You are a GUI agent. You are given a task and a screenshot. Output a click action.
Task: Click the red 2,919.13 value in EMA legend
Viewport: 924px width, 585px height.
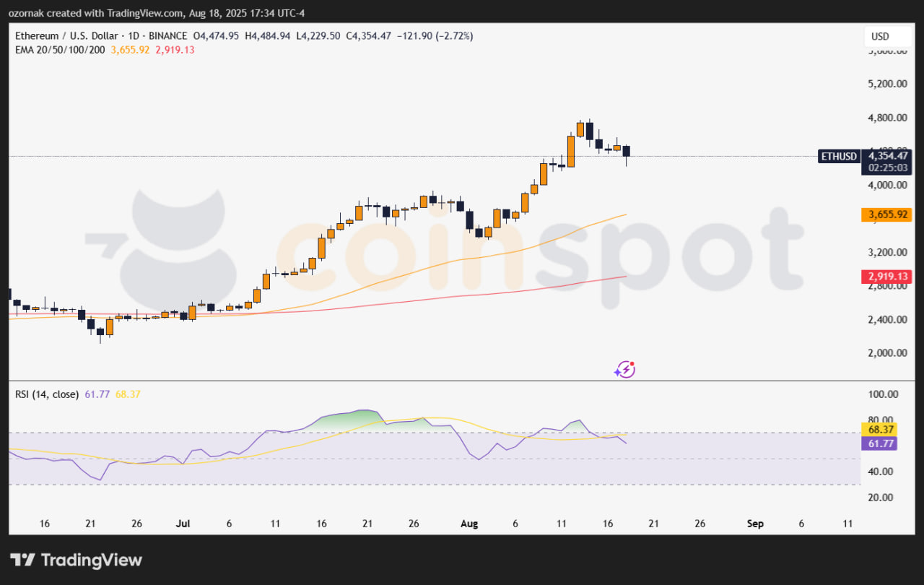pos(175,50)
